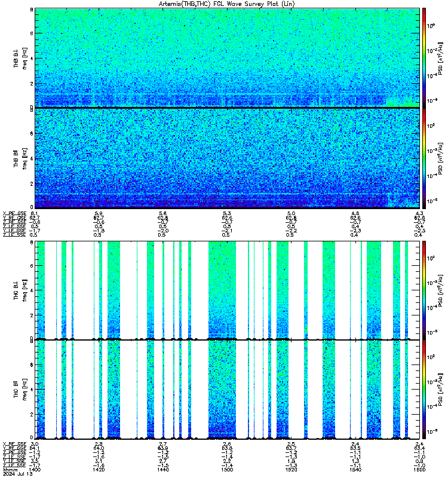Click the plot title 'Artemis(THB,THC) FGL Wave Survey Plot'
The image size is (448, 478).
click(x=226, y=4)
